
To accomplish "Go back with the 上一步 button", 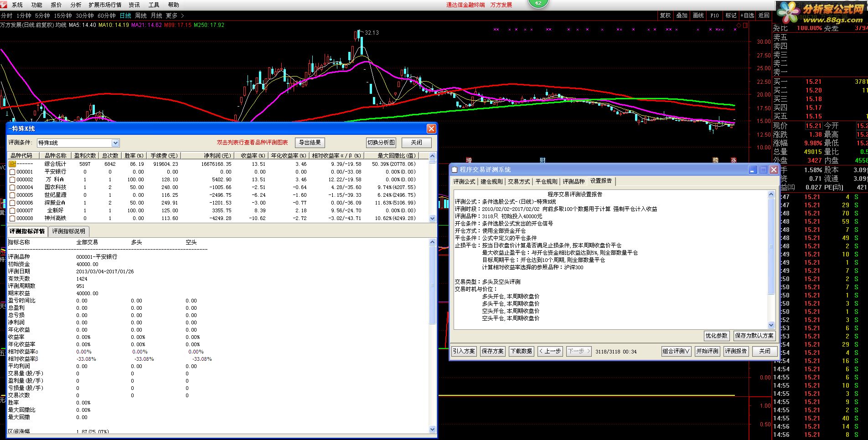I will [x=550, y=351].
